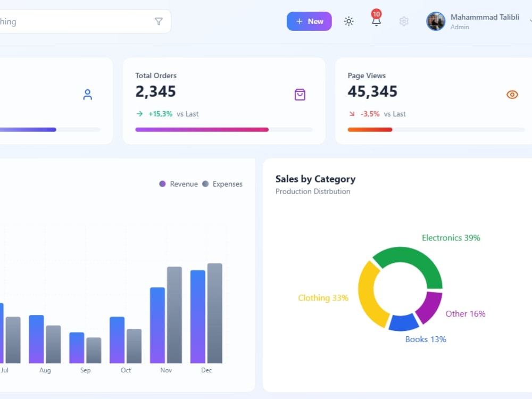The image size is (532, 399).
Task: Click the green arrow trend icon
Action: click(139, 114)
